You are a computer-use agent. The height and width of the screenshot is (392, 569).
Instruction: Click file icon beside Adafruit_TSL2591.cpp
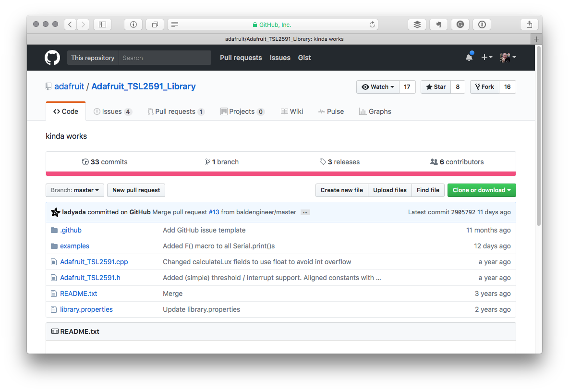pos(54,262)
